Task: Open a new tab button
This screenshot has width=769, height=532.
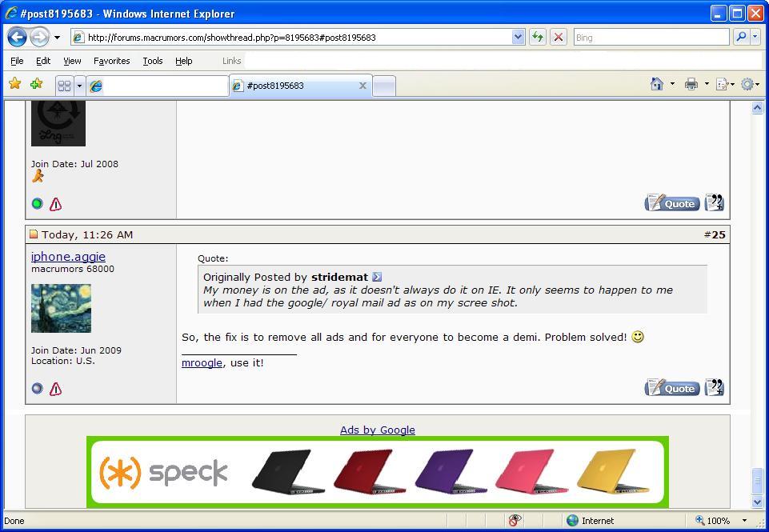Action: [x=384, y=86]
